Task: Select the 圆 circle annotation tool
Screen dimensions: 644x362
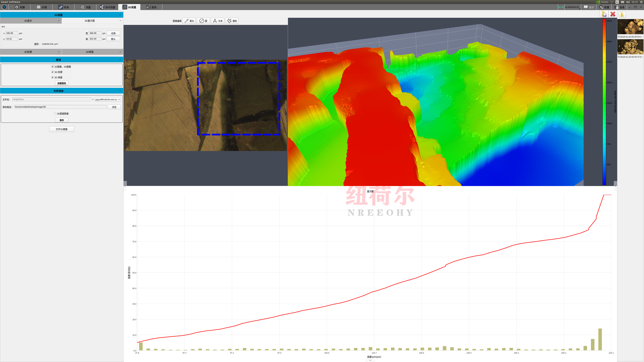Action: [x=203, y=21]
